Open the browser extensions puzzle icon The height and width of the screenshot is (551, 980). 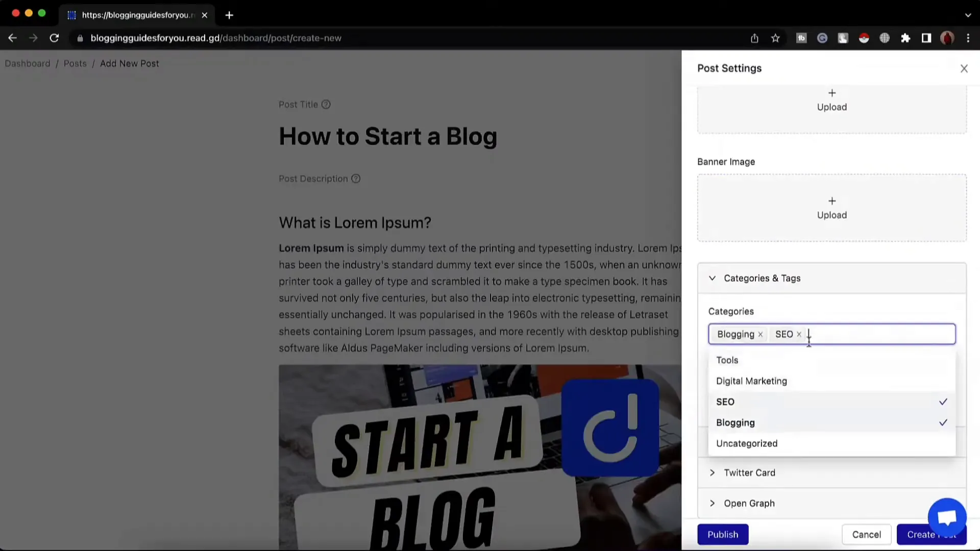coord(905,38)
